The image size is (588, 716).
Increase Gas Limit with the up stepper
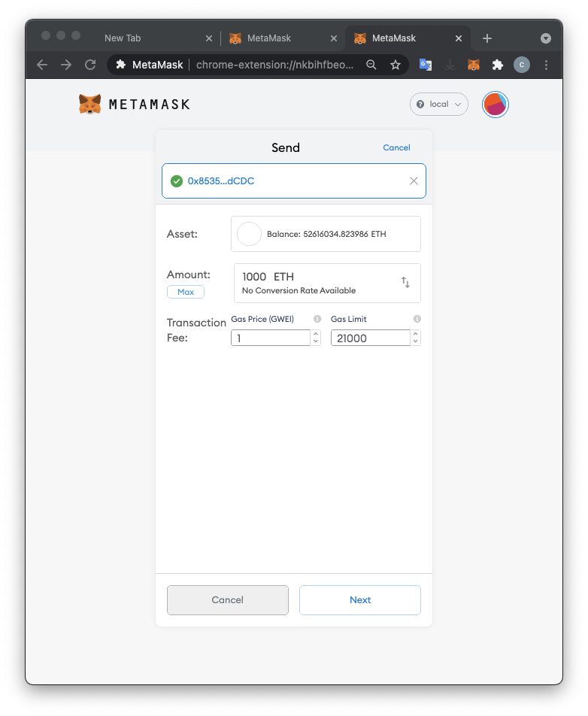coord(415,334)
